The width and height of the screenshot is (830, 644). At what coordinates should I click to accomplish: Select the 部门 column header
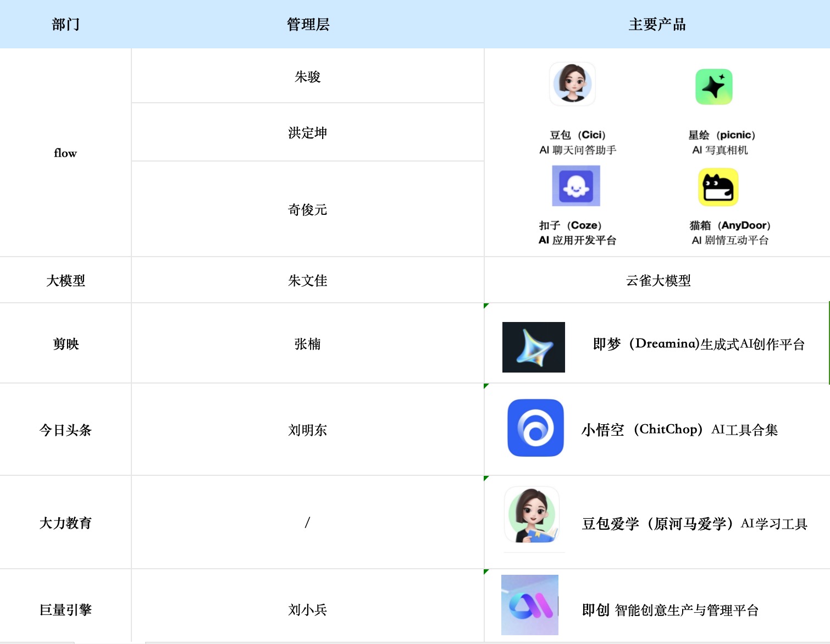[x=65, y=24]
